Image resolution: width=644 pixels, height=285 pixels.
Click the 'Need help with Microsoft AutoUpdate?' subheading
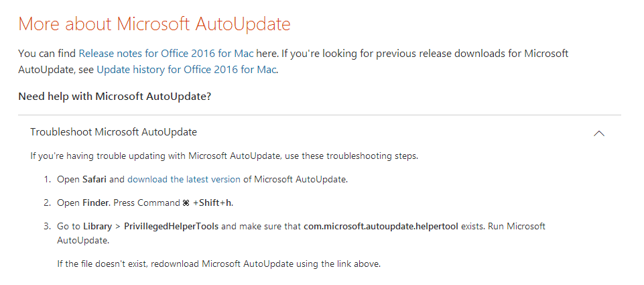click(x=115, y=97)
